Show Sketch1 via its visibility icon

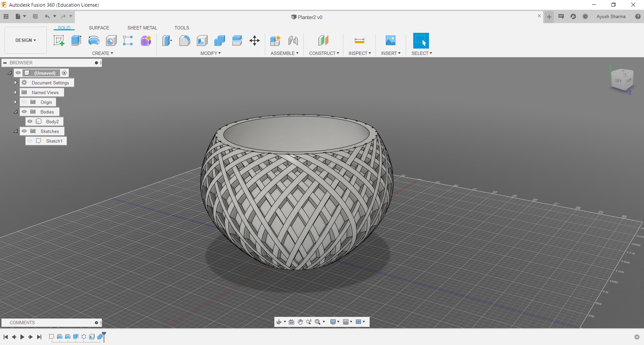[30, 141]
